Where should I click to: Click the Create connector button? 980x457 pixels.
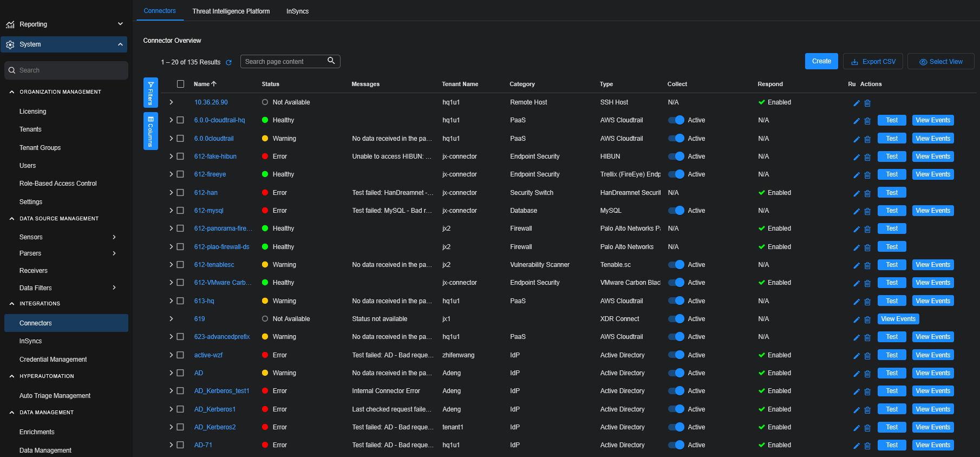coord(821,61)
